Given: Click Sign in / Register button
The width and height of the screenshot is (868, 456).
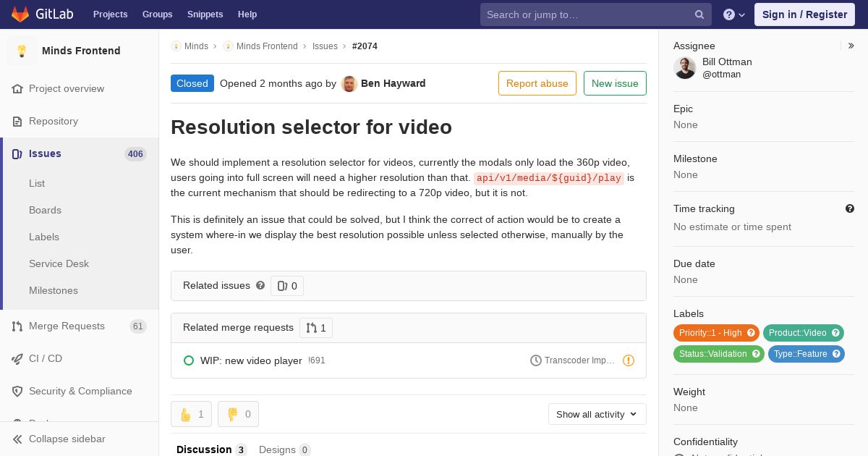Looking at the screenshot, I should 804,14.
